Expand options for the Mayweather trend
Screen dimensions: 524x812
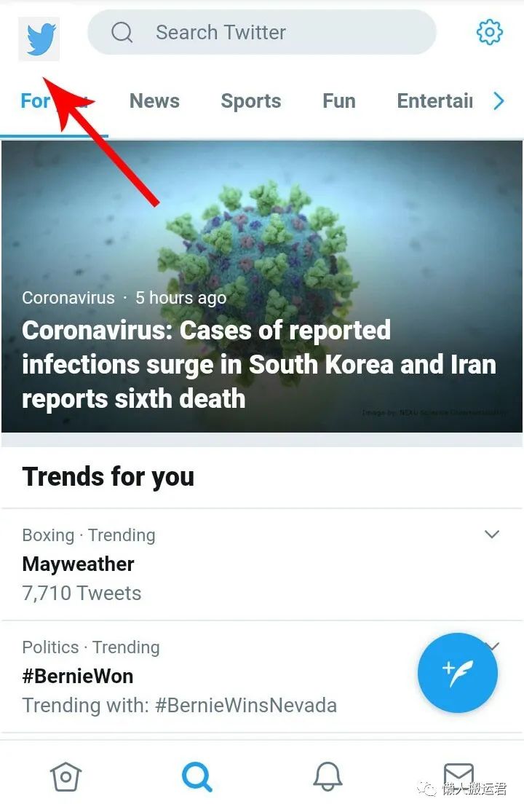[492, 534]
